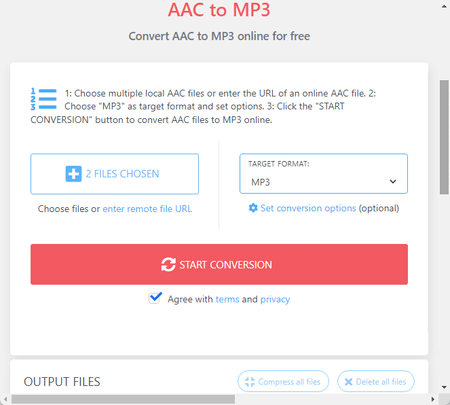Click the gear icon for conversion options
Viewport: 450px width, 405px height.
(x=253, y=208)
